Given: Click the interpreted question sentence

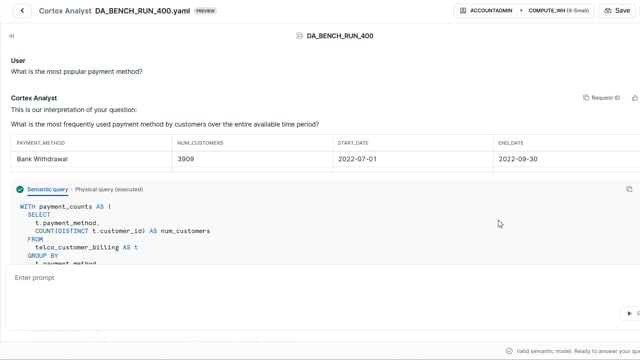Looking at the screenshot, I should [x=165, y=124].
